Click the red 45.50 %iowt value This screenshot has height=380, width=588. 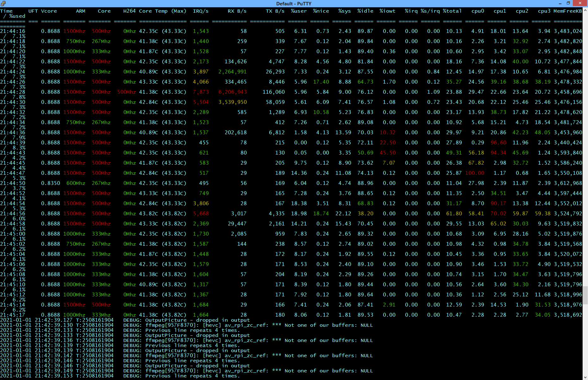click(387, 153)
